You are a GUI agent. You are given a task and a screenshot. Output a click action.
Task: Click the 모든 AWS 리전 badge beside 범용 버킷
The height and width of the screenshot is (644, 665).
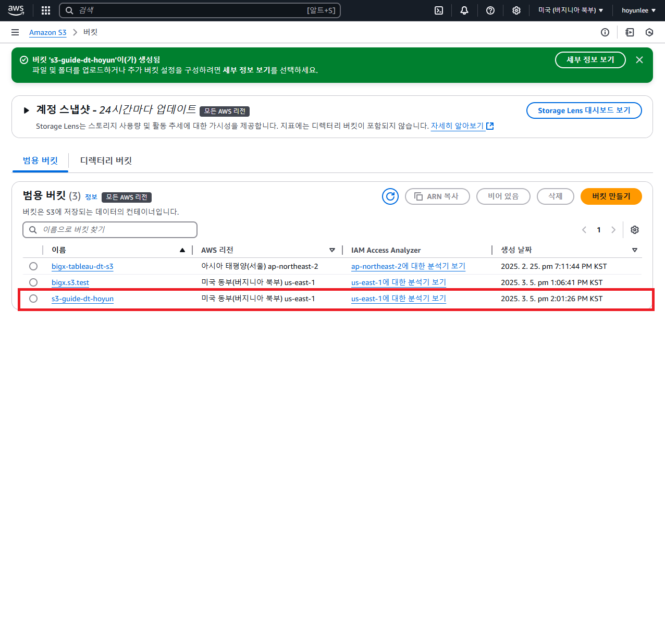click(x=127, y=197)
